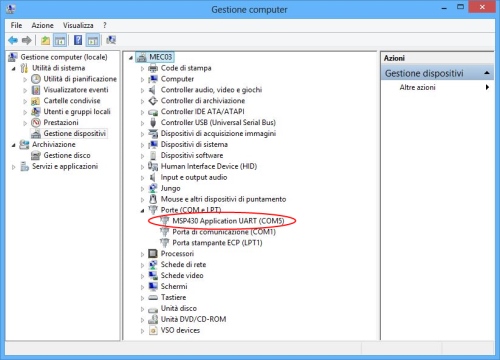Screen dimensions: 500x360
Task: Click the Controller di archiviazione icon
Action: [153, 101]
